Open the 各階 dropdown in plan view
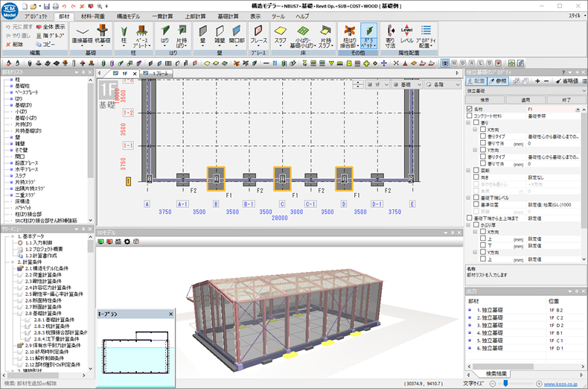 click(443, 85)
